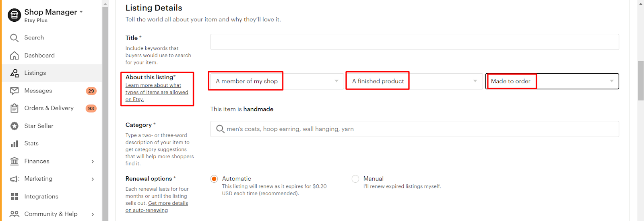Open Marketing in the sidebar menu
Viewport: 644px width, 221px height.
(x=38, y=179)
